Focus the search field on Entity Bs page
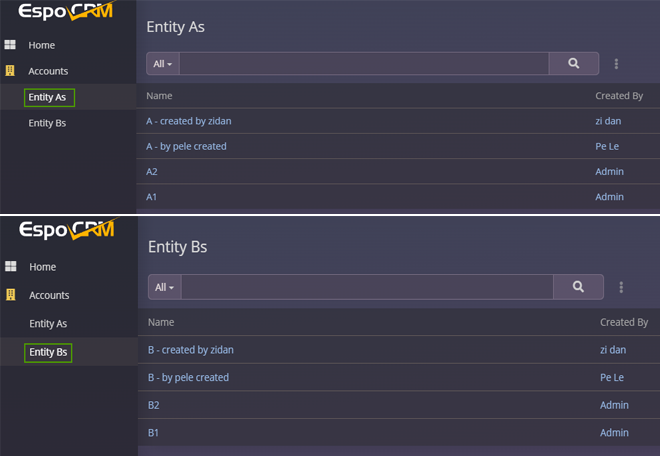 pyautogui.click(x=367, y=287)
